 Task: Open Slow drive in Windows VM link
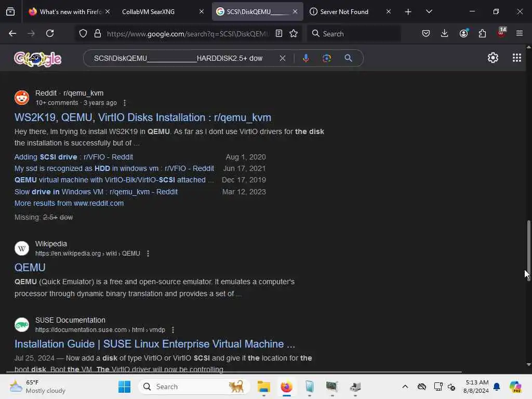96,192
